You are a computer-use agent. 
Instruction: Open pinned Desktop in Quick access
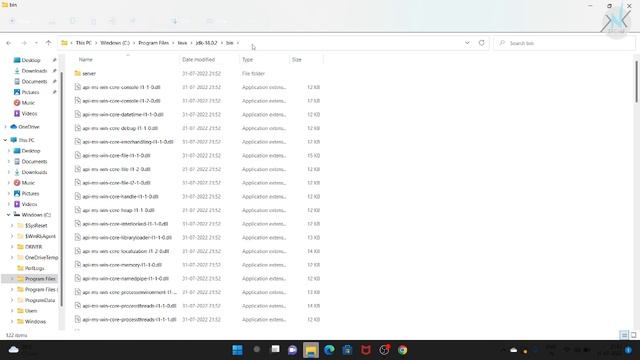pyautogui.click(x=31, y=60)
